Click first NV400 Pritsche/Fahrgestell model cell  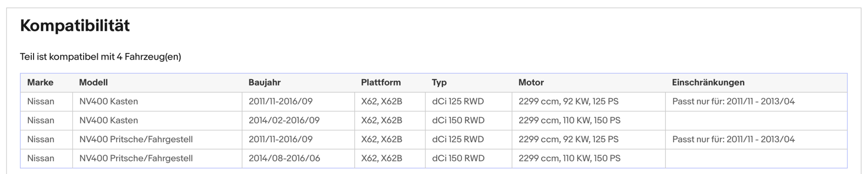157,139
